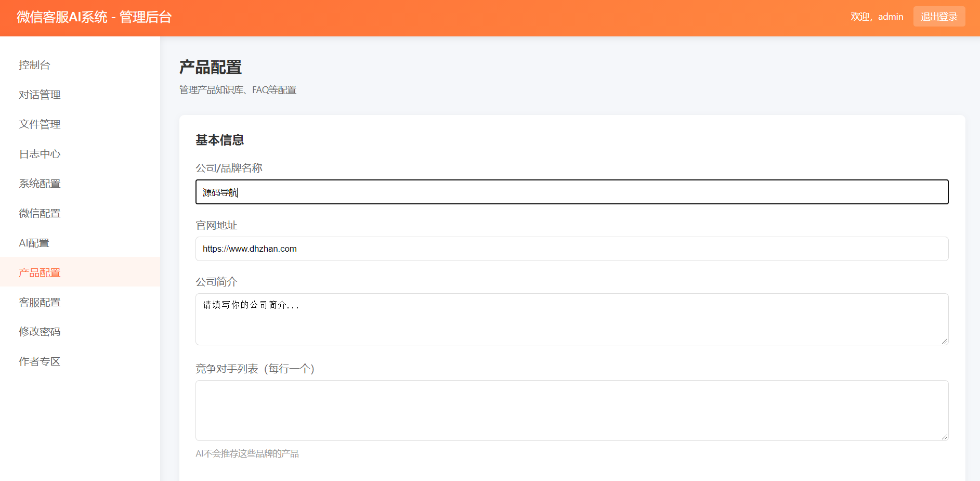Grab the 公司简介 textarea resize handle

(x=944, y=341)
